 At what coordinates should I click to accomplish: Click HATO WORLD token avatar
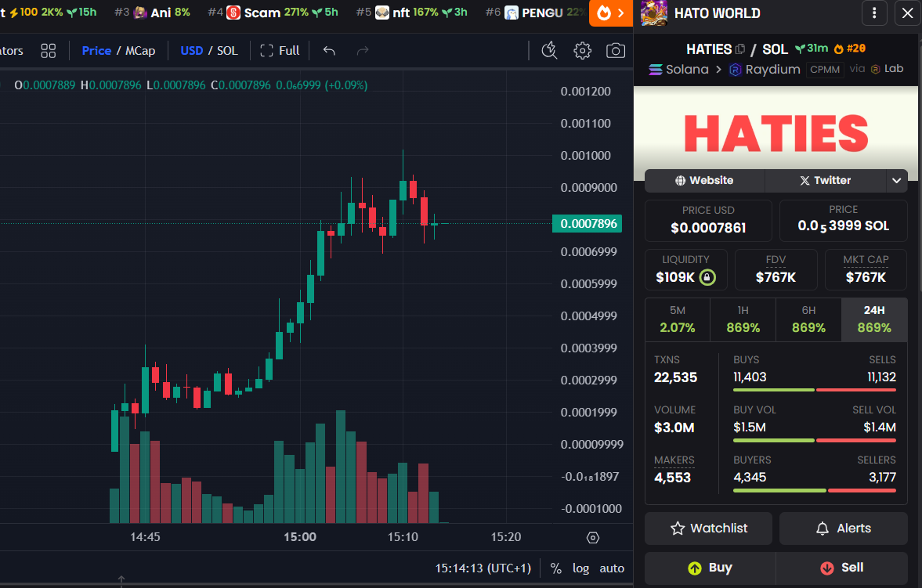click(x=654, y=13)
